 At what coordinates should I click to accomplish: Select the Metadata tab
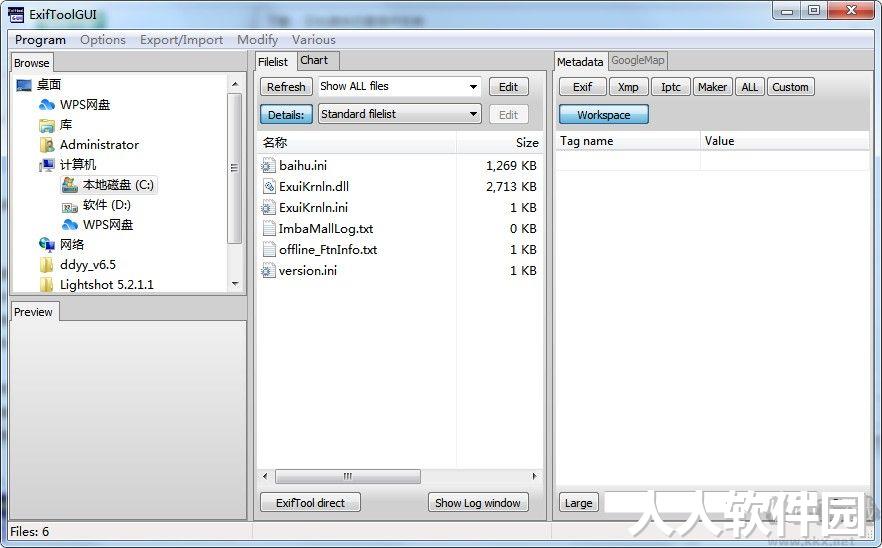pyautogui.click(x=580, y=62)
